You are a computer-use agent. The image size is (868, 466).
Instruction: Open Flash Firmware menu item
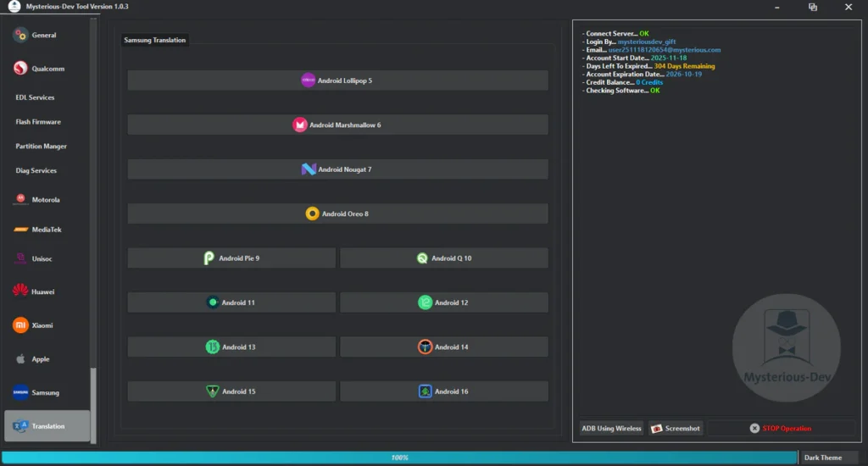38,122
